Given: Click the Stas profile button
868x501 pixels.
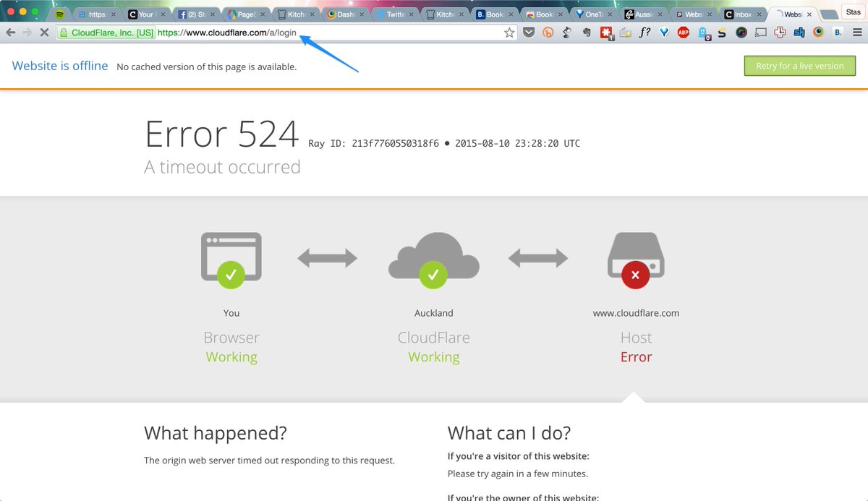Looking at the screenshot, I should (x=853, y=12).
